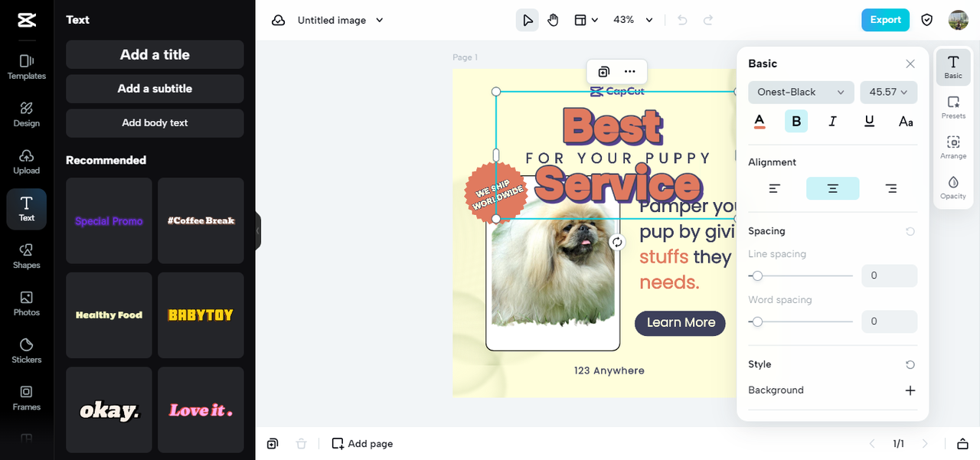Open the Templates sidebar panel
The height and width of the screenshot is (460, 980).
point(27,67)
